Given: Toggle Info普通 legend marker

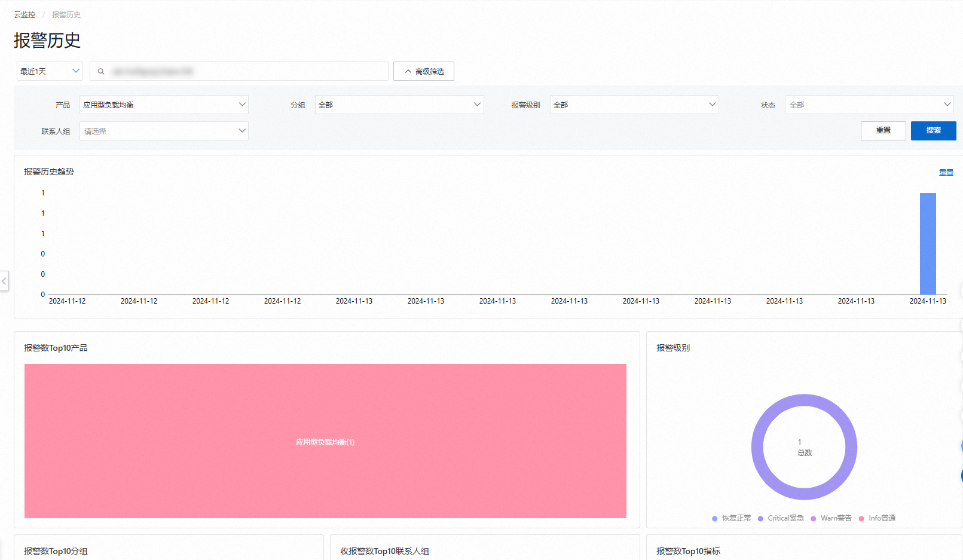Looking at the screenshot, I should [x=861, y=519].
